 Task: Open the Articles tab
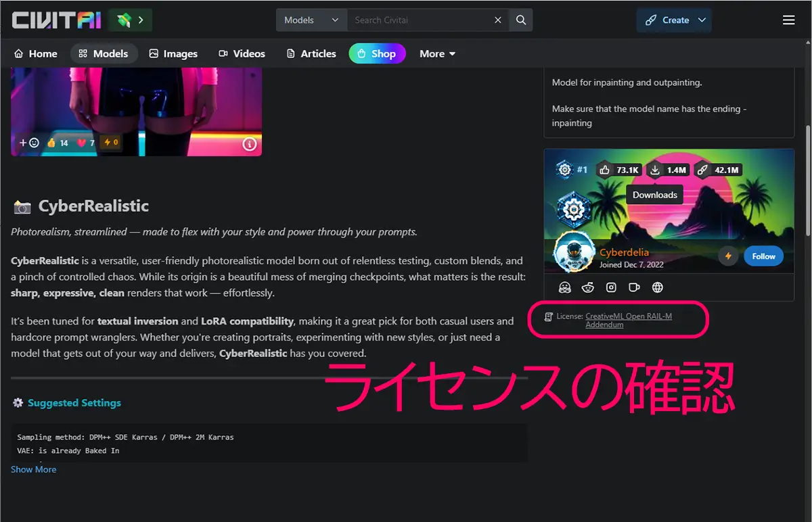[311, 53]
